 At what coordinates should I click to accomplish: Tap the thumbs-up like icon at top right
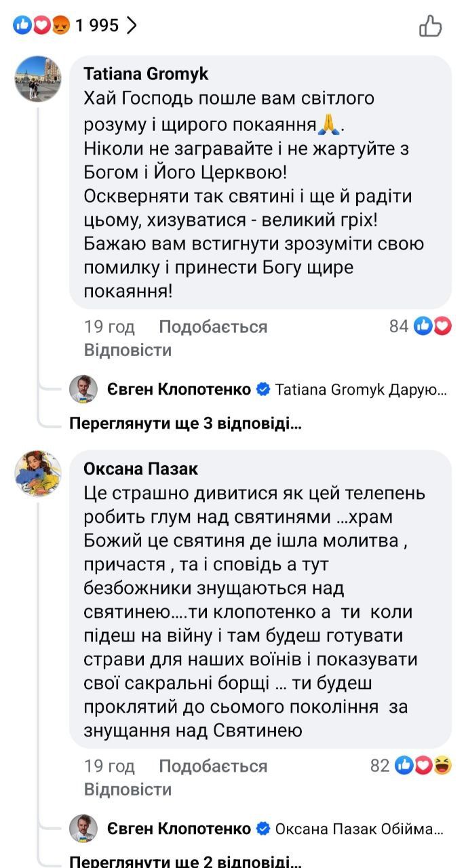431,26
